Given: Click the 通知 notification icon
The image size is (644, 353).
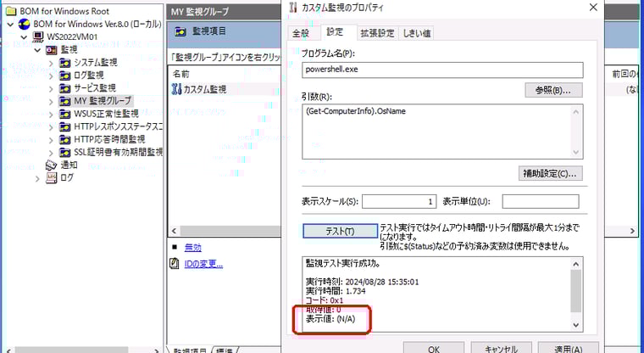Looking at the screenshot, I should [52, 165].
